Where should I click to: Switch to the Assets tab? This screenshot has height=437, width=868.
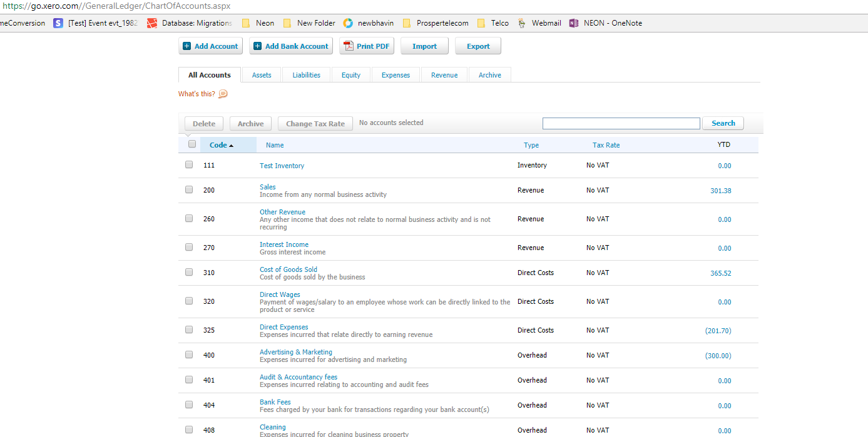(261, 74)
